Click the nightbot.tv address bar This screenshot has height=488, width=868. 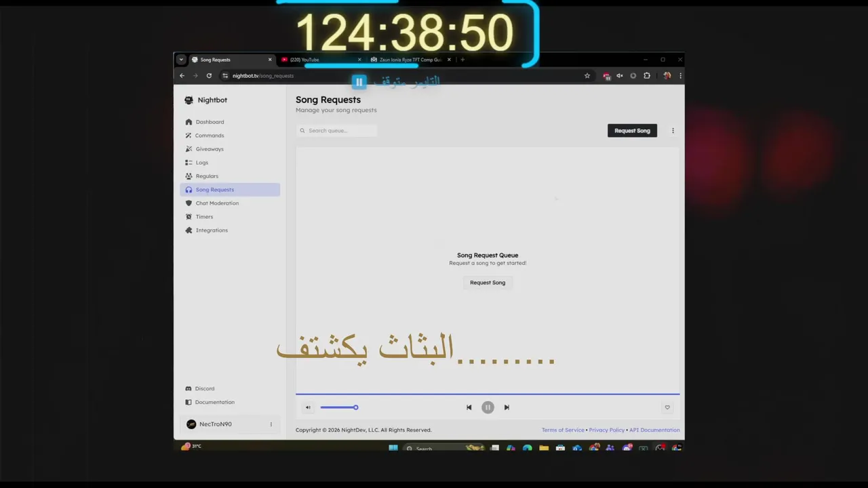point(400,76)
